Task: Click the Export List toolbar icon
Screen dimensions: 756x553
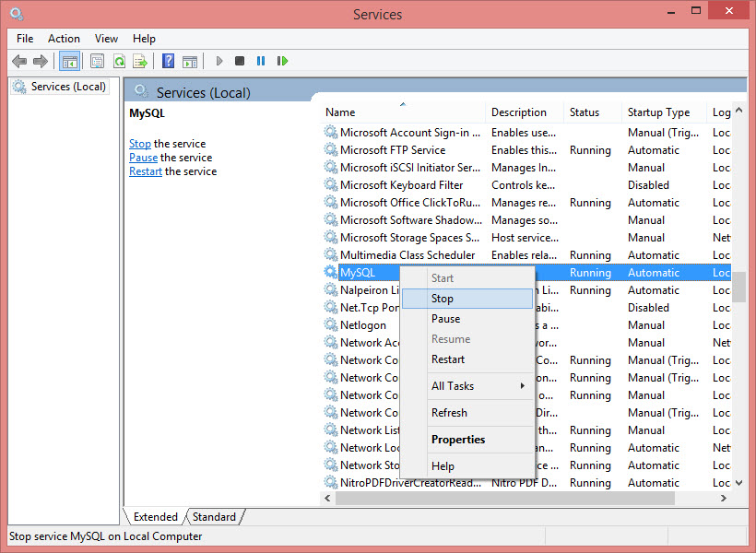Action: (140, 61)
